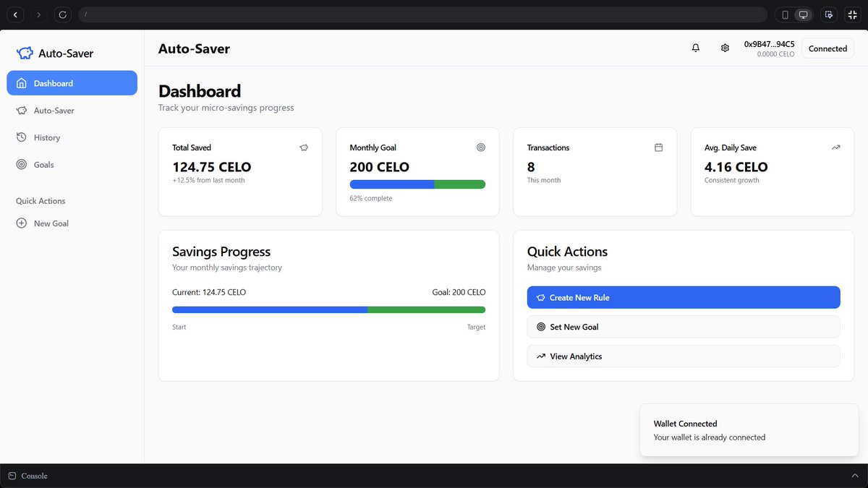Image resolution: width=868 pixels, height=488 pixels.
Task: Click 'Track your micro-savings progress' subtitle
Action: click(226, 108)
